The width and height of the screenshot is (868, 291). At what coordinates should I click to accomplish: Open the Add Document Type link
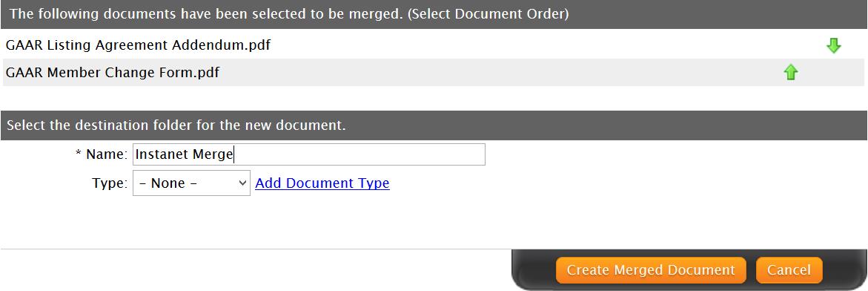pos(322,183)
